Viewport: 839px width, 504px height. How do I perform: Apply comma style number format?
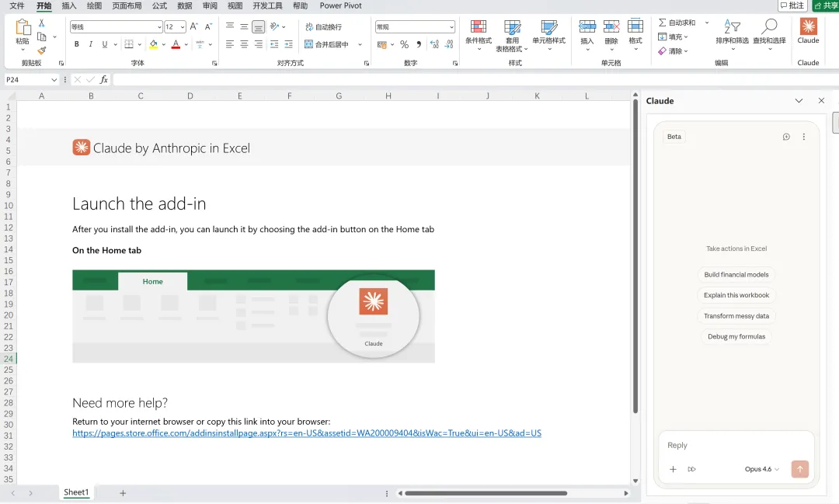pos(419,44)
